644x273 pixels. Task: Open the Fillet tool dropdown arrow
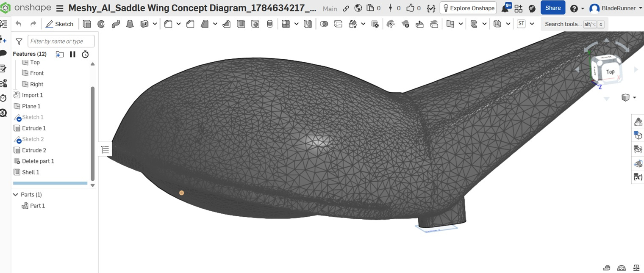(178, 24)
